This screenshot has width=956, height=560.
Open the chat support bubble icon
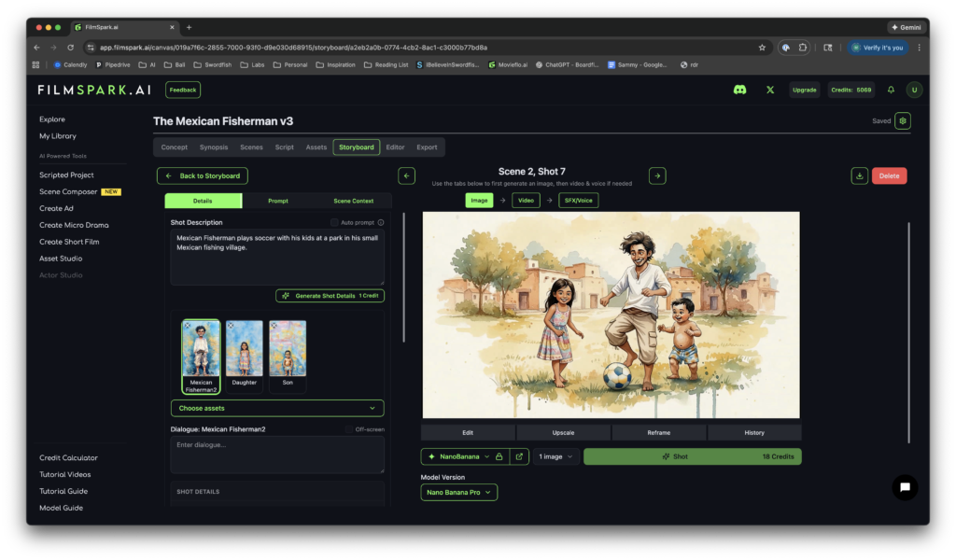coord(904,487)
